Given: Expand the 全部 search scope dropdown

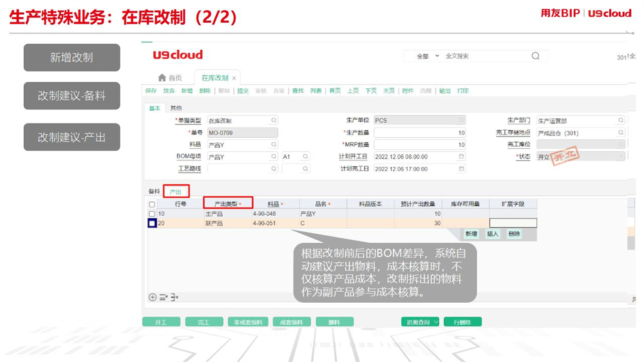Looking at the screenshot, I should 437,56.
